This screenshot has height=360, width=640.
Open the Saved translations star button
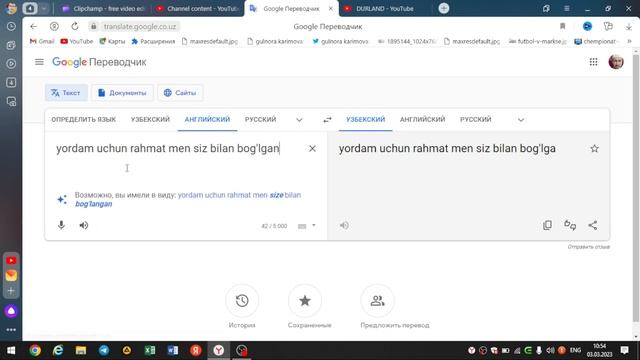pyautogui.click(x=305, y=301)
